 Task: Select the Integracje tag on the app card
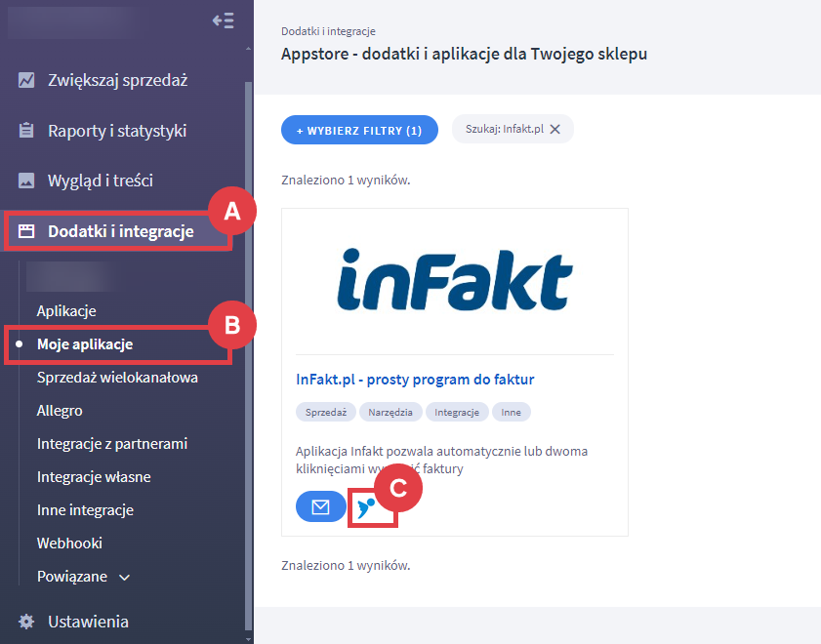coord(456,413)
